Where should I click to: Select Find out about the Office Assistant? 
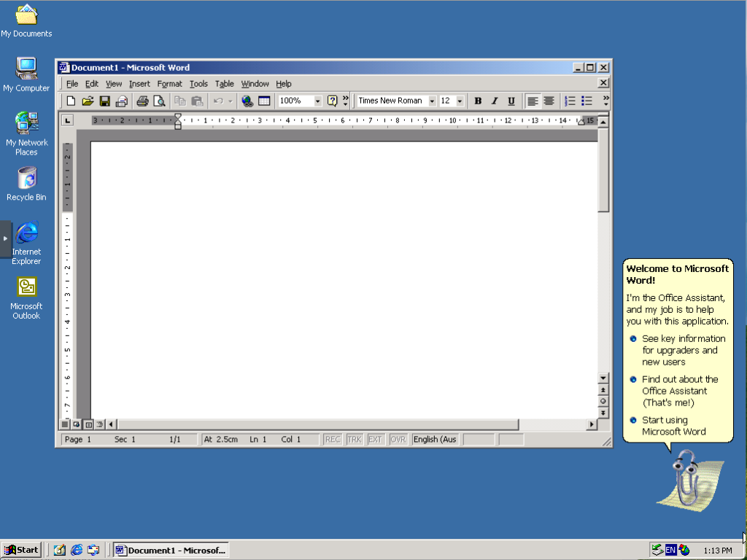[680, 391]
